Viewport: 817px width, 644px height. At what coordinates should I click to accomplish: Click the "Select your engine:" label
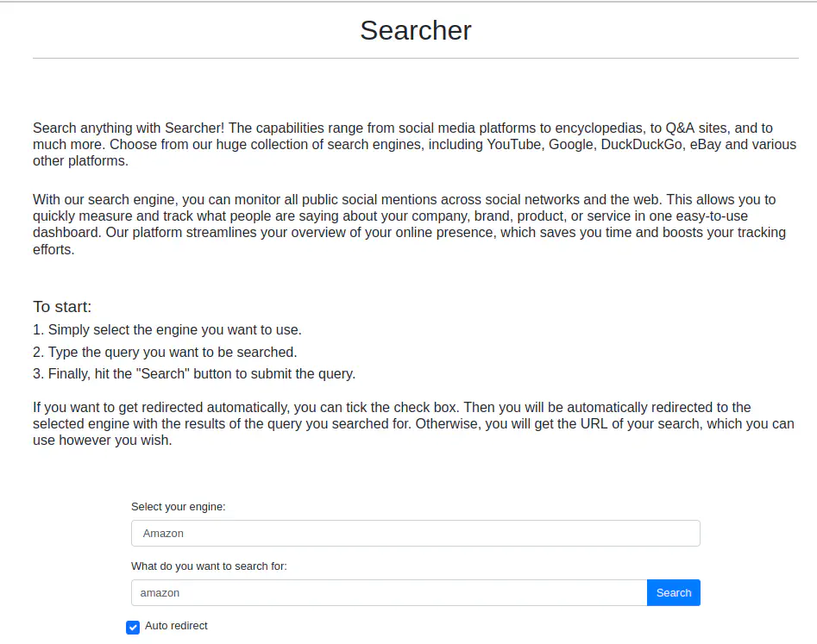(x=178, y=507)
